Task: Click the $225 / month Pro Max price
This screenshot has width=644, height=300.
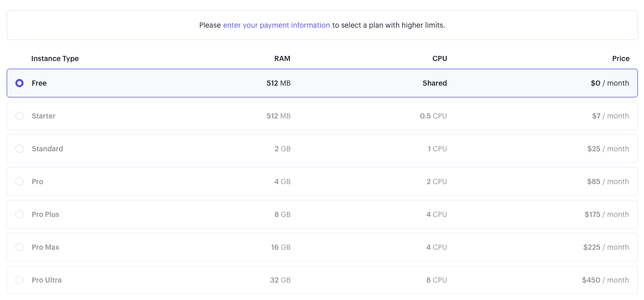Action: click(606, 247)
